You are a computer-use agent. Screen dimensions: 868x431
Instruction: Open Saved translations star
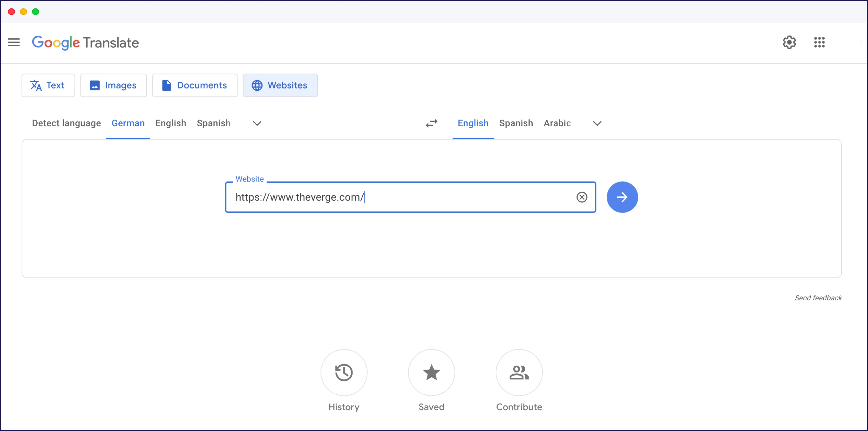tap(431, 372)
